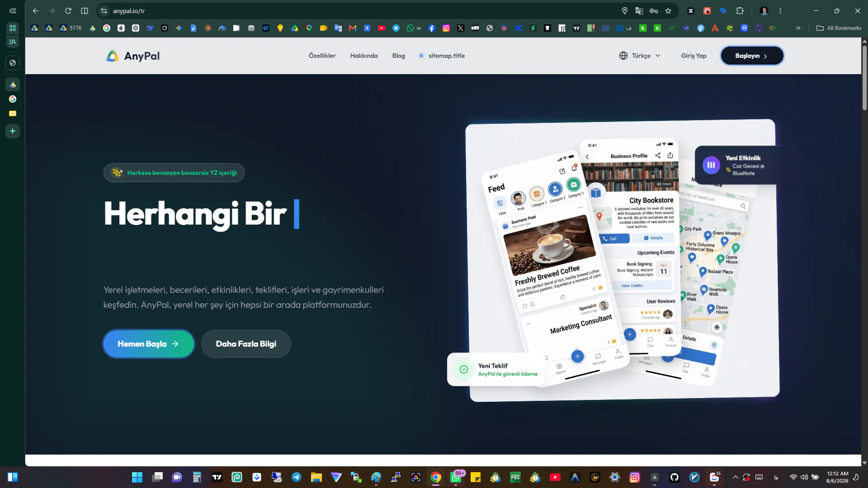Open Chrome from the taskbar
Viewport: 868px width, 488px height.
(x=436, y=477)
